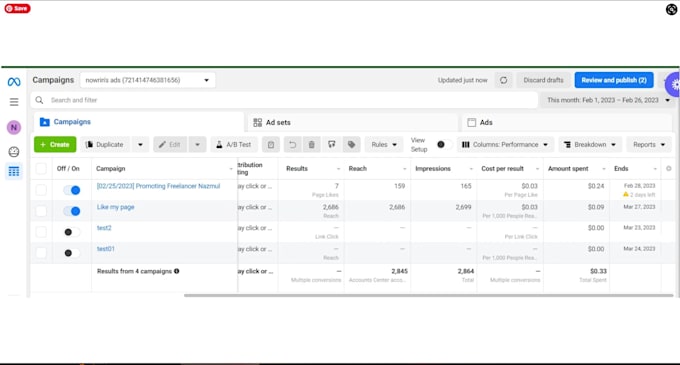The height and width of the screenshot is (365, 680).
Task: Click the Search and filter field
Action: tap(284, 100)
